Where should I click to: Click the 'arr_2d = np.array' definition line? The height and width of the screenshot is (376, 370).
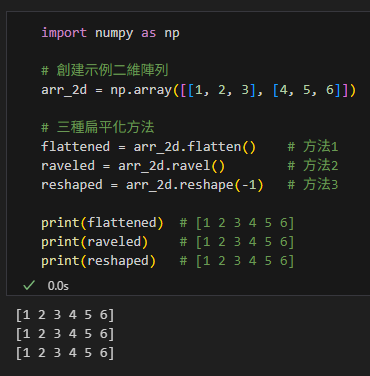(x=198, y=90)
